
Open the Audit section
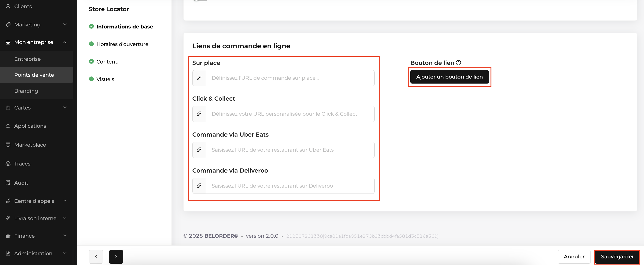coord(21,183)
